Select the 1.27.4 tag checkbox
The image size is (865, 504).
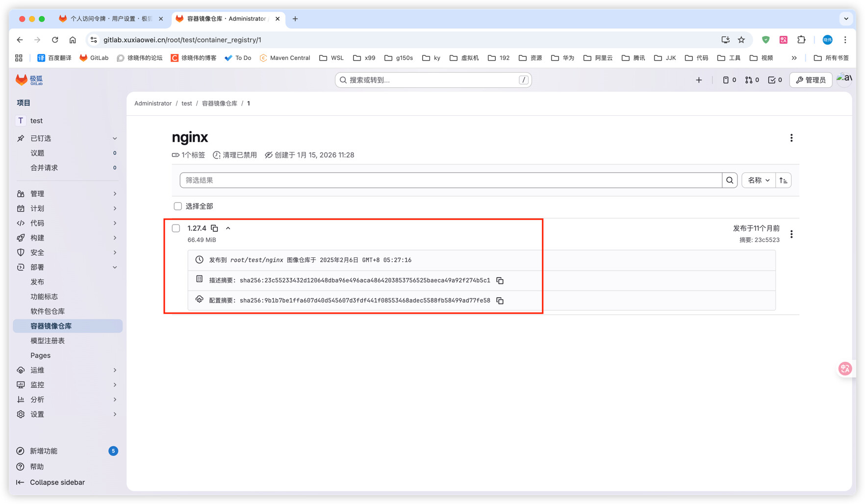click(x=176, y=228)
